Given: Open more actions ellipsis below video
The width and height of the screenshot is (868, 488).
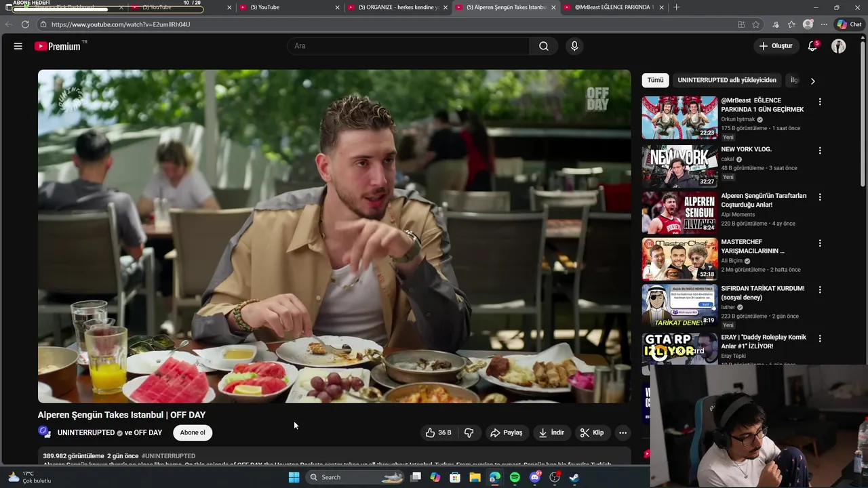Looking at the screenshot, I should click(623, 432).
